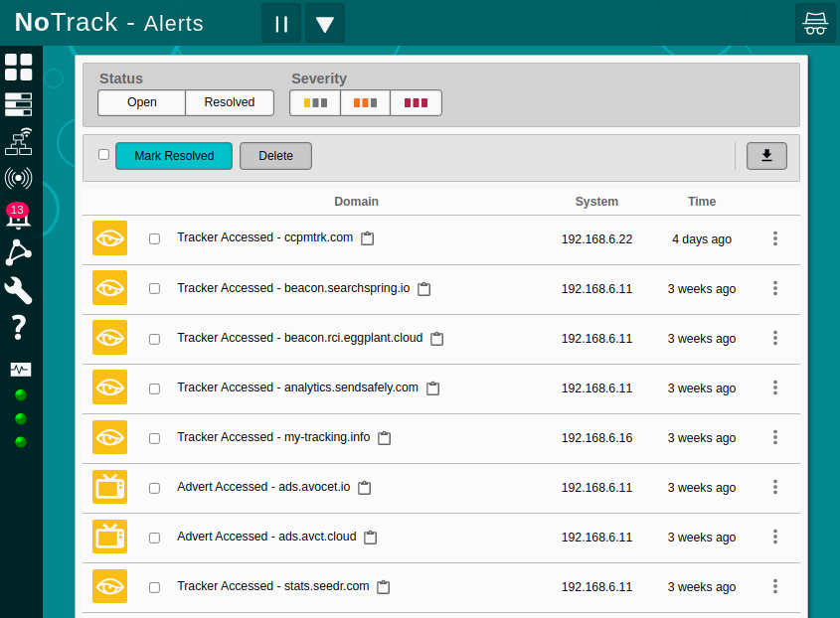Click the advert TV icon for ads.avct.cloud
This screenshot has height=618, width=840.
pyautogui.click(x=109, y=537)
